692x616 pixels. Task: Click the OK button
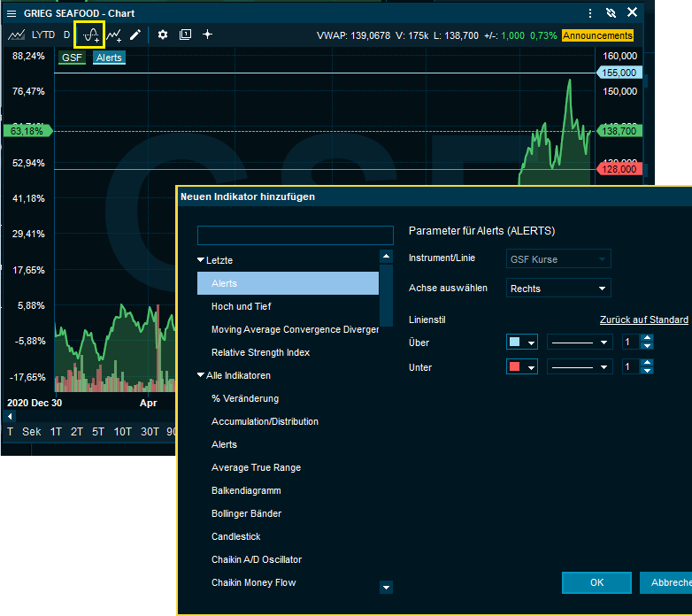(x=596, y=582)
